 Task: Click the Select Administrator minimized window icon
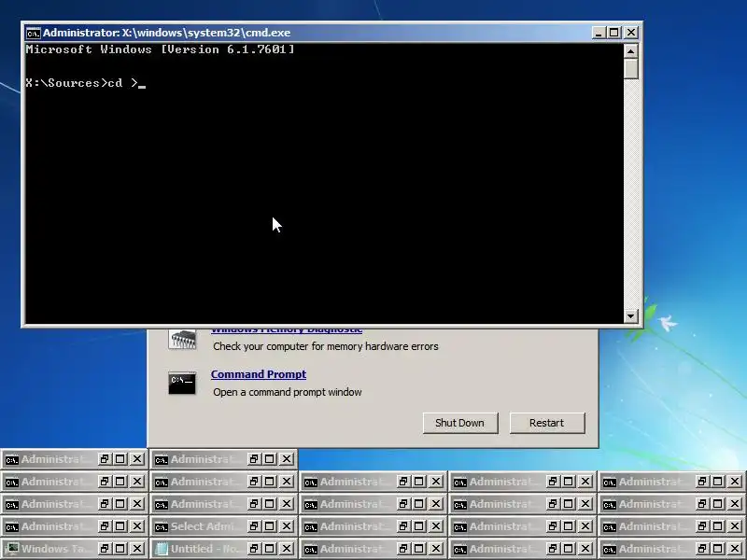(162, 526)
